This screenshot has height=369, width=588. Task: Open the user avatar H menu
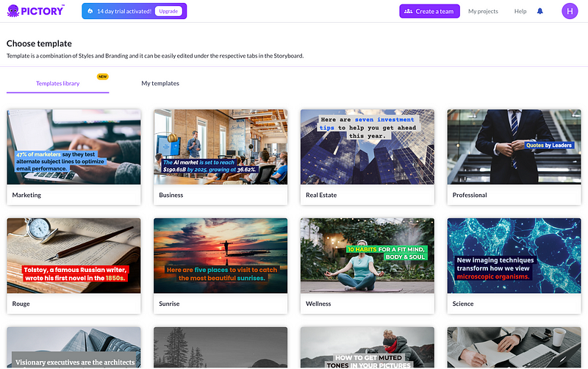coord(570,11)
